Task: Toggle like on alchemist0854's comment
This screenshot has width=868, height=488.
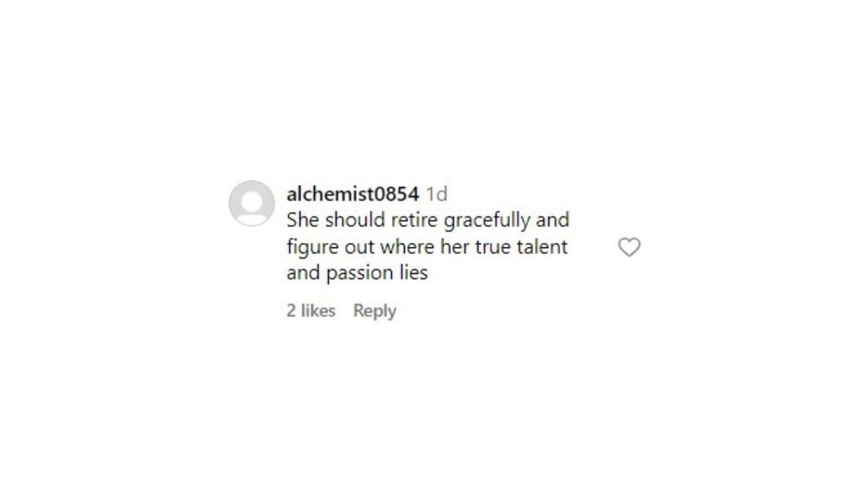Action: pos(629,247)
